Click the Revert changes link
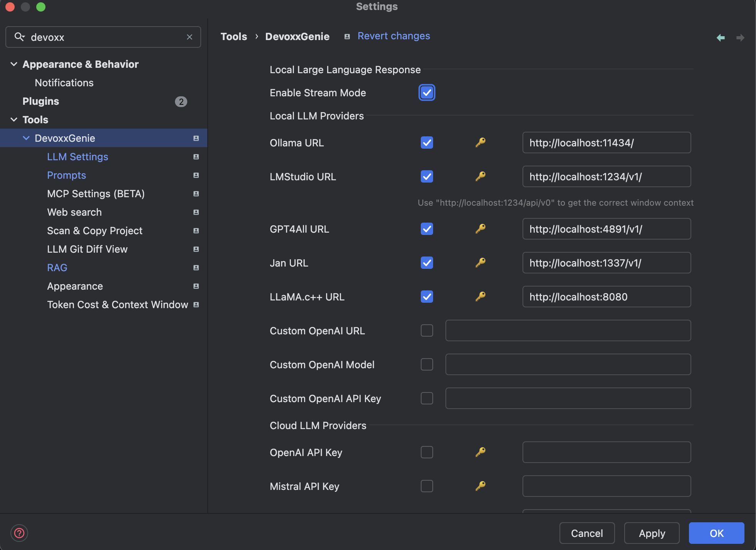 tap(393, 36)
